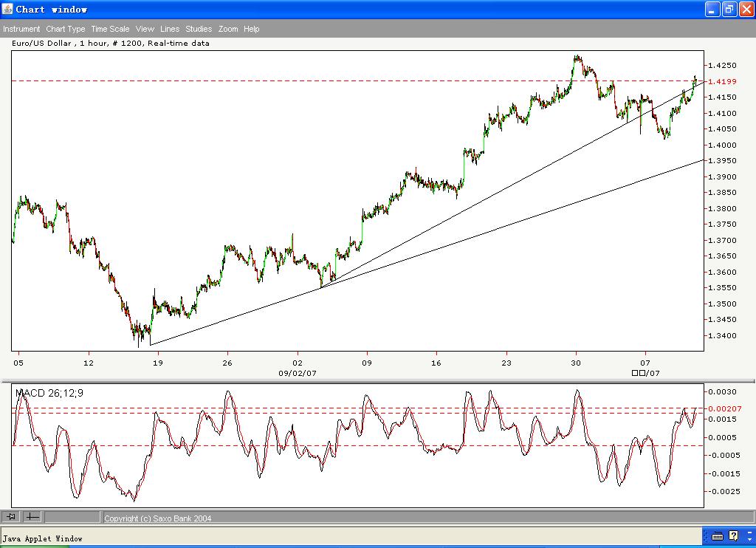Open the Help menu
The height and width of the screenshot is (548, 756).
(252, 29)
